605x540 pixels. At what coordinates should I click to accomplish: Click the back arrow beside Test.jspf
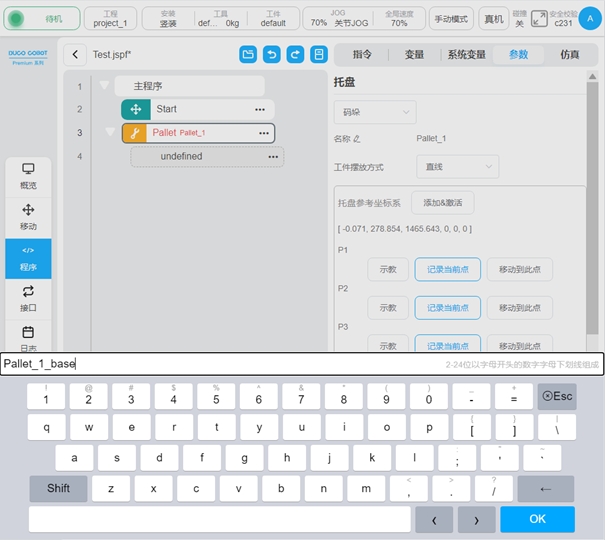click(x=76, y=55)
